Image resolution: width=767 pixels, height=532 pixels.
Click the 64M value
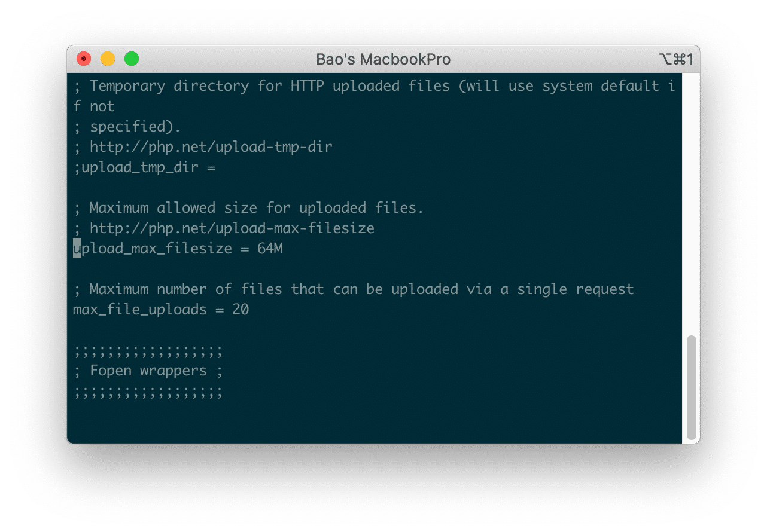point(270,249)
